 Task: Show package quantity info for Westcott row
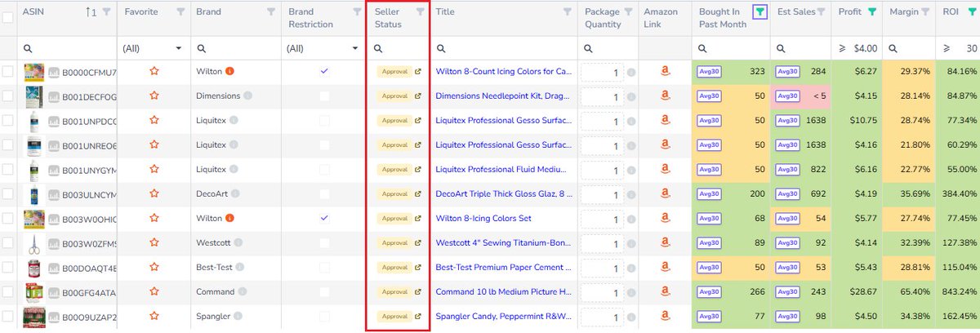631,243
